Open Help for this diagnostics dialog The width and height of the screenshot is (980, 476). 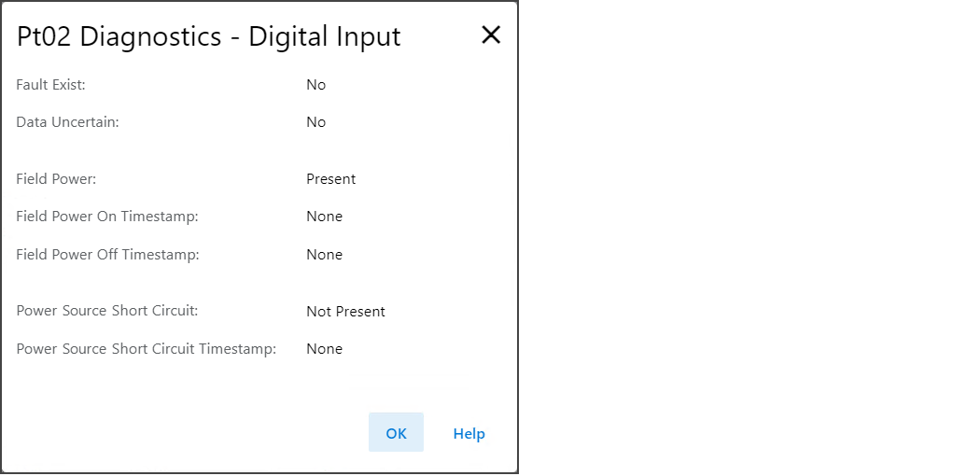click(x=469, y=433)
